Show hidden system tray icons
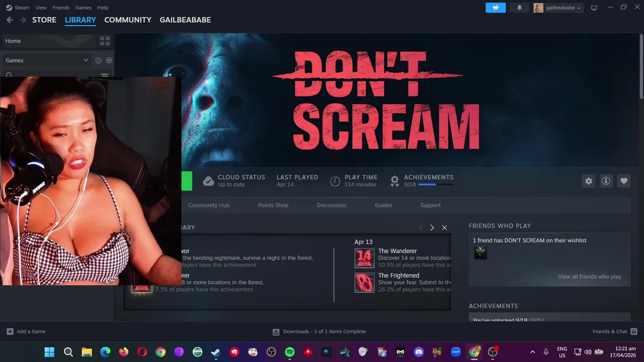This screenshot has height=362, width=644. tap(532, 352)
